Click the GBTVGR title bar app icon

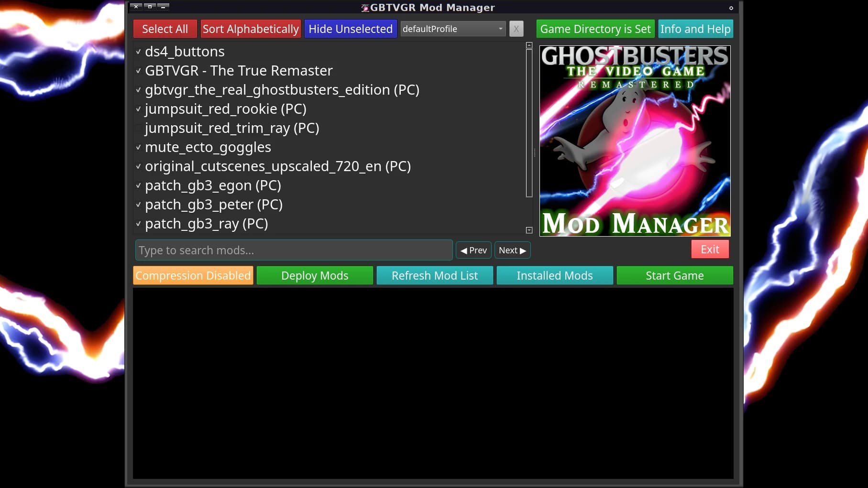(365, 8)
